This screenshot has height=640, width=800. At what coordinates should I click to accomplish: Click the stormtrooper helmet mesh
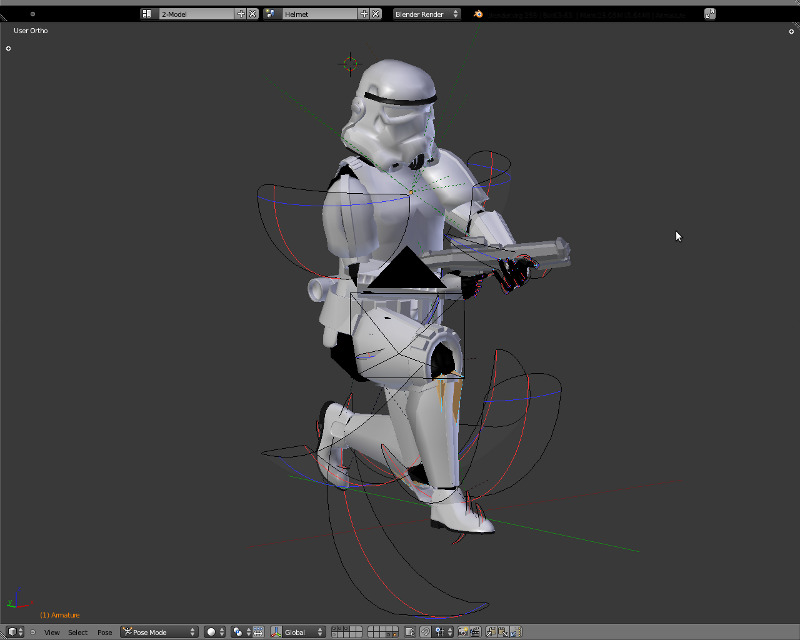point(393,112)
